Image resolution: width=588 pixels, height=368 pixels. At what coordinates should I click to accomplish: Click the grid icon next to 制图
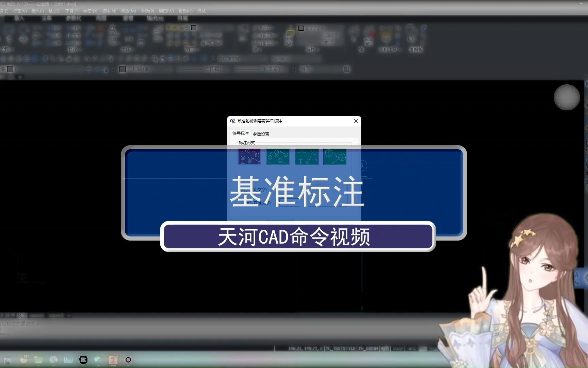pos(347,69)
